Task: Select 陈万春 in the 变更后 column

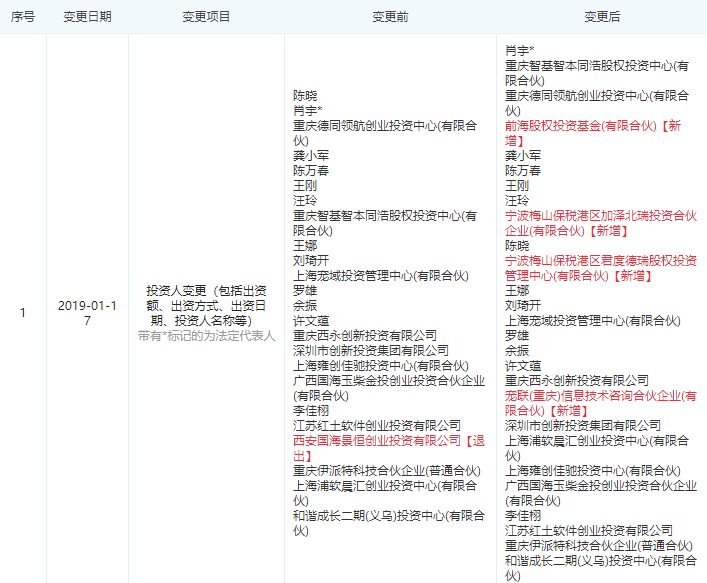Action: pos(523,170)
